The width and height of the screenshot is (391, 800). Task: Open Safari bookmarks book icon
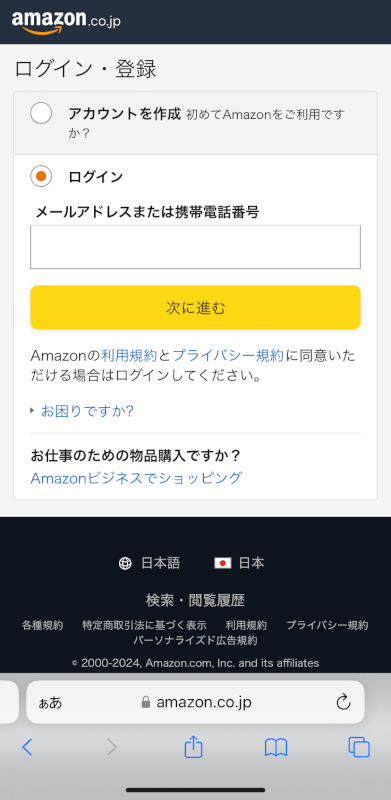coord(276,747)
